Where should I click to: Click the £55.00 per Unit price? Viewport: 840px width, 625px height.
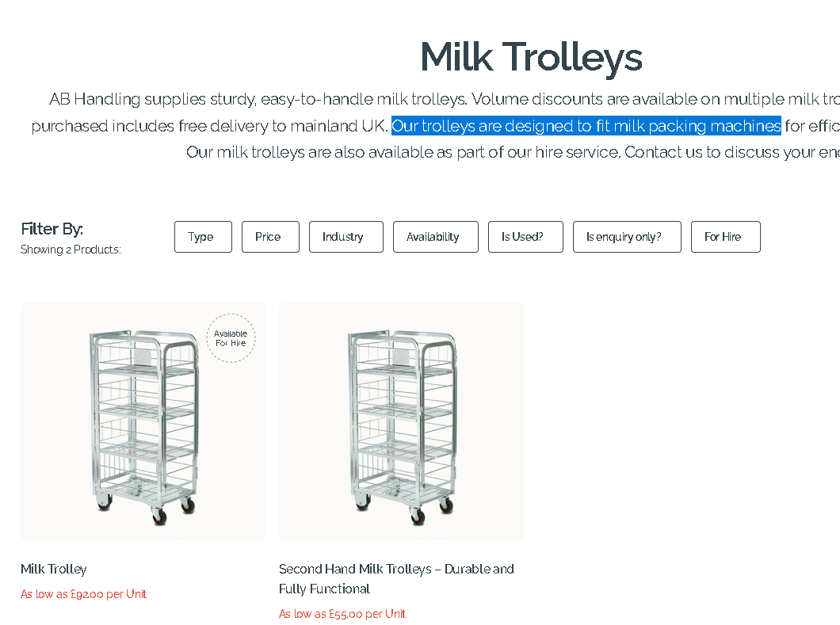(342, 614)
